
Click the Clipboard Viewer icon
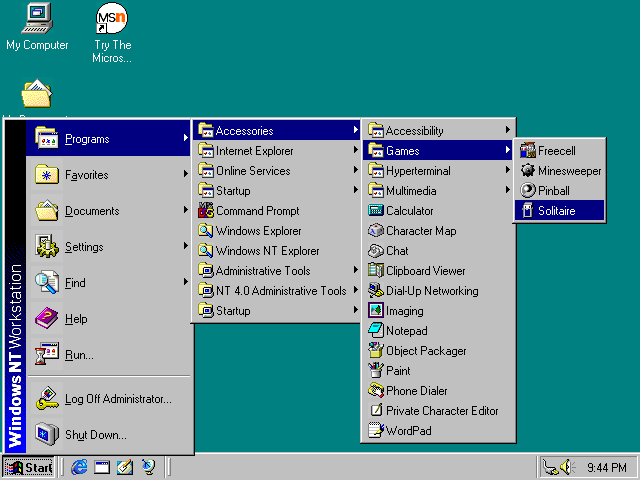[376, 271]
